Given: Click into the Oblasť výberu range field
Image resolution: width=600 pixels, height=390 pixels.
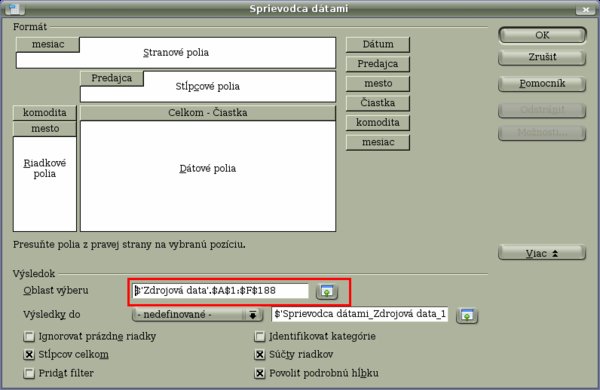Looking at the screenshot, I should pos(220,291).
